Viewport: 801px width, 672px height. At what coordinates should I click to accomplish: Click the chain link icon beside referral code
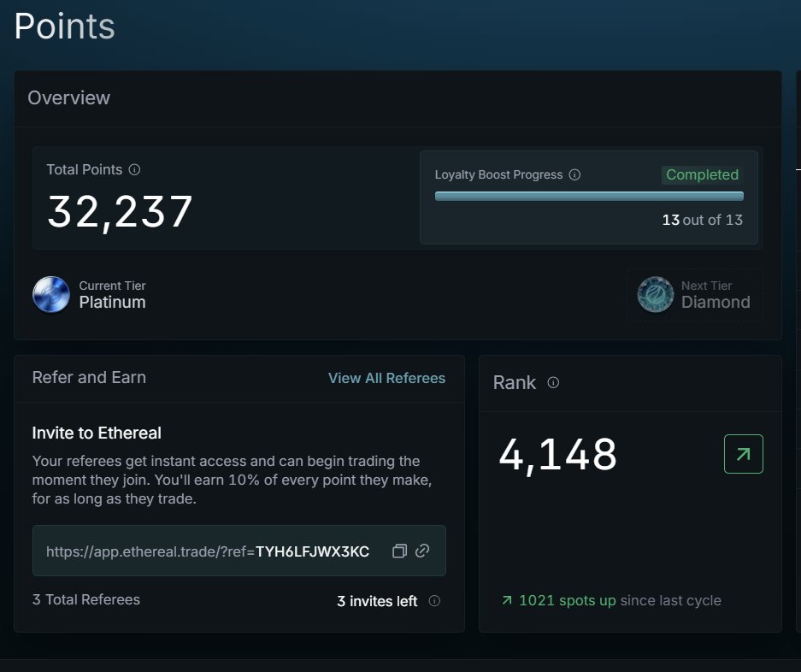[422, 551]
